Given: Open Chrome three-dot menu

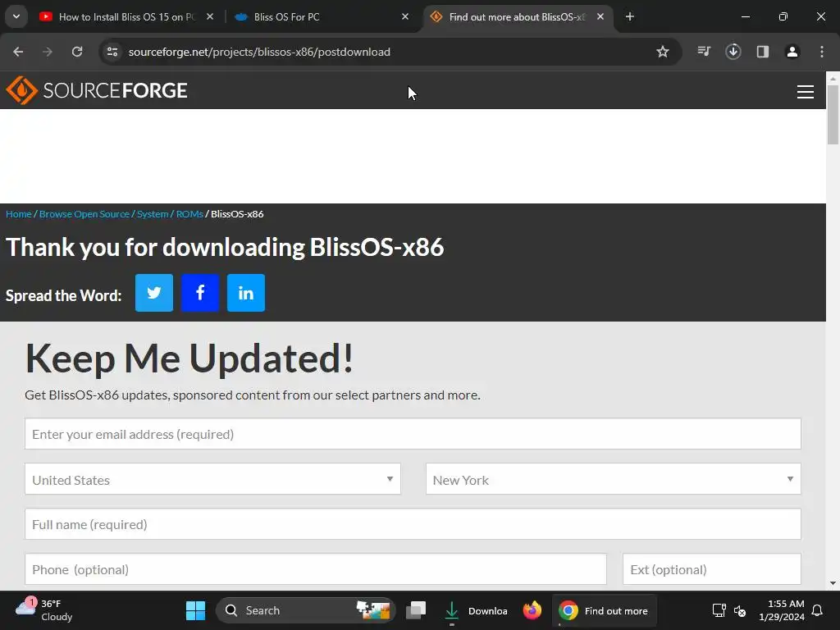Looking at the screenshot, I should 822,52.
